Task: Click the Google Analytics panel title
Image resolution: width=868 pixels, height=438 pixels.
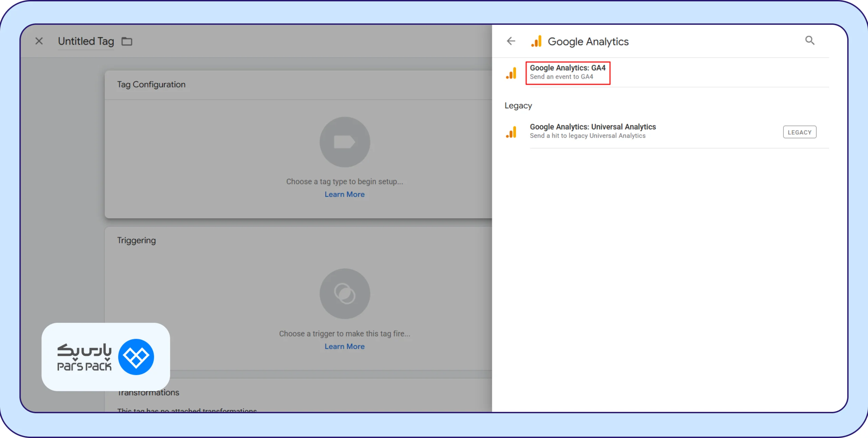Action: tap(588, 42)
